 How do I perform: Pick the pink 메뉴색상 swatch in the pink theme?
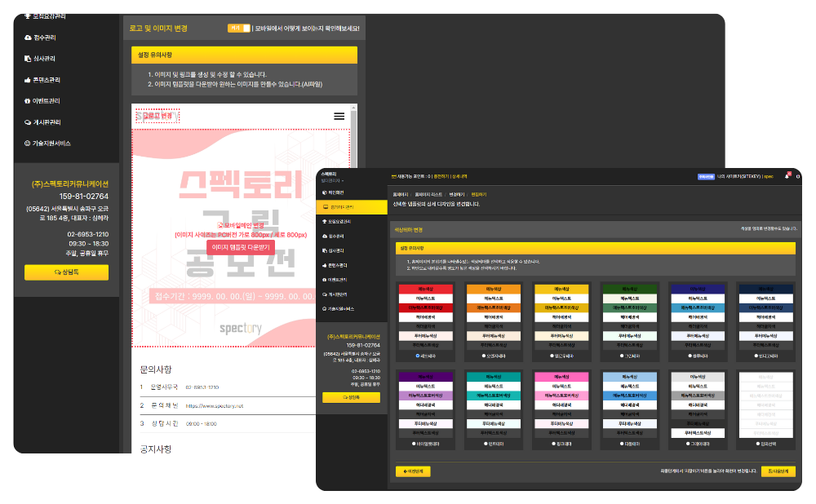pyautogui.click(x=561, y=377)
